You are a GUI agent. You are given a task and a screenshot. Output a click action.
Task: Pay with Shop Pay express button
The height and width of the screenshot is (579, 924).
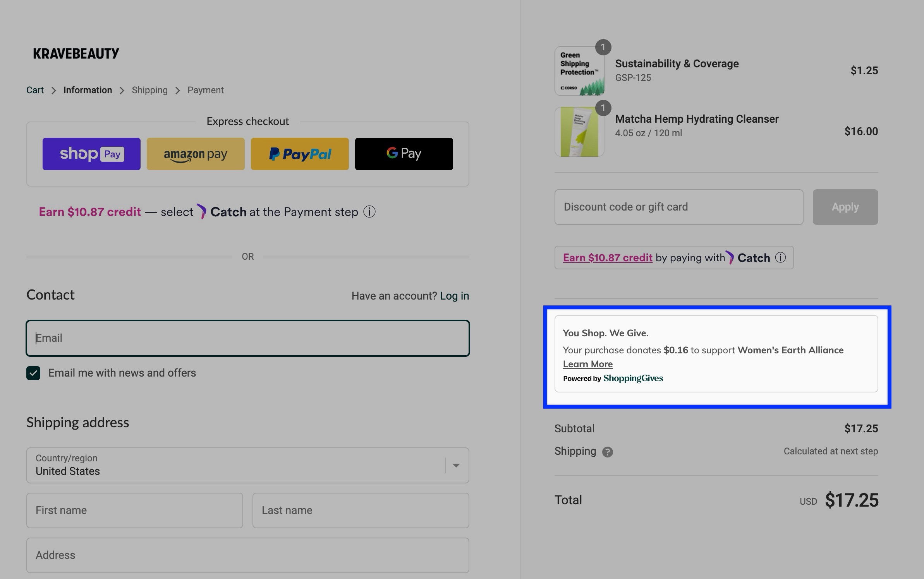[91, 154]
